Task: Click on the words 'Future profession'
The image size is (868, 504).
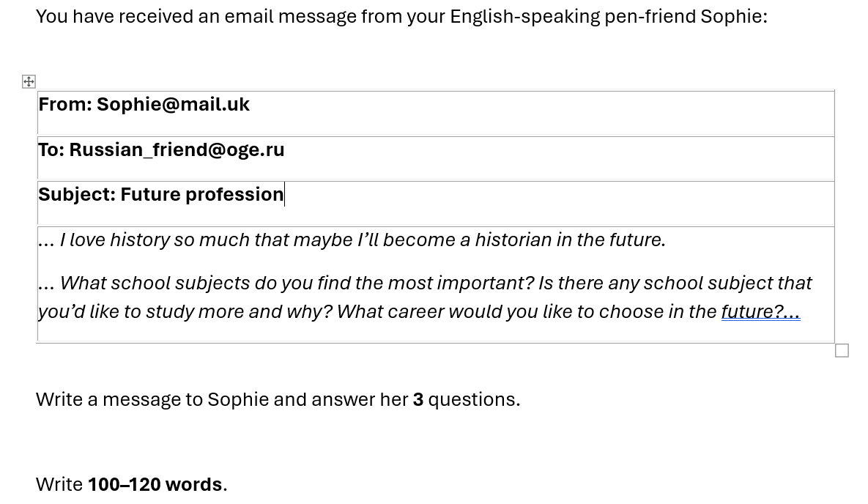Action: click(x=201, y=195)
